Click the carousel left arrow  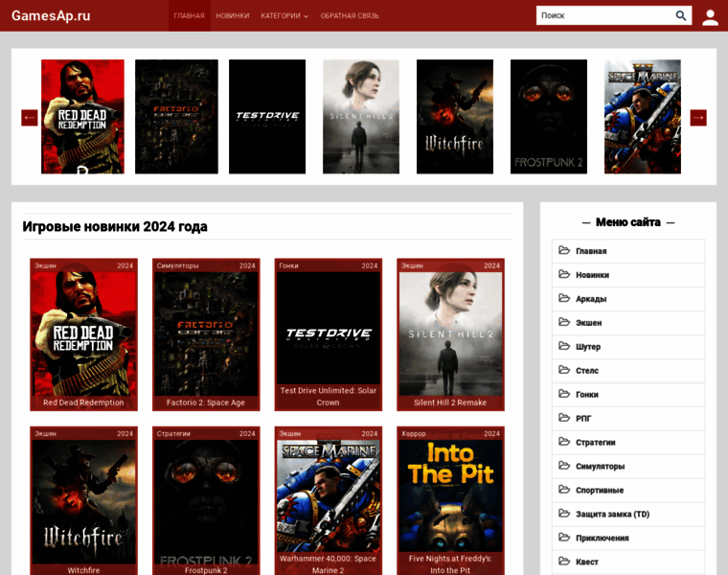coord(30,118)
